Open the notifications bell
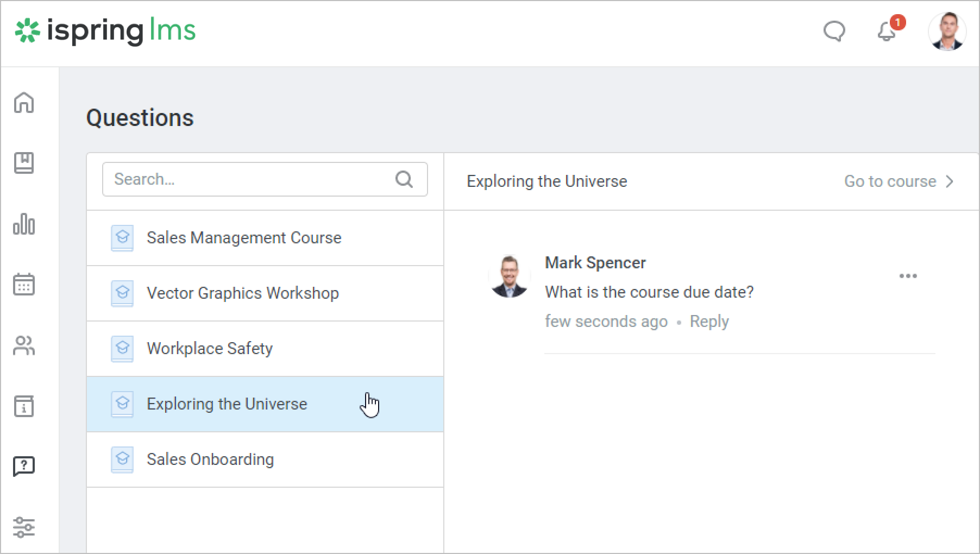Screen dimensions: 980x554 pyautogui.click(x=887, y=32)
